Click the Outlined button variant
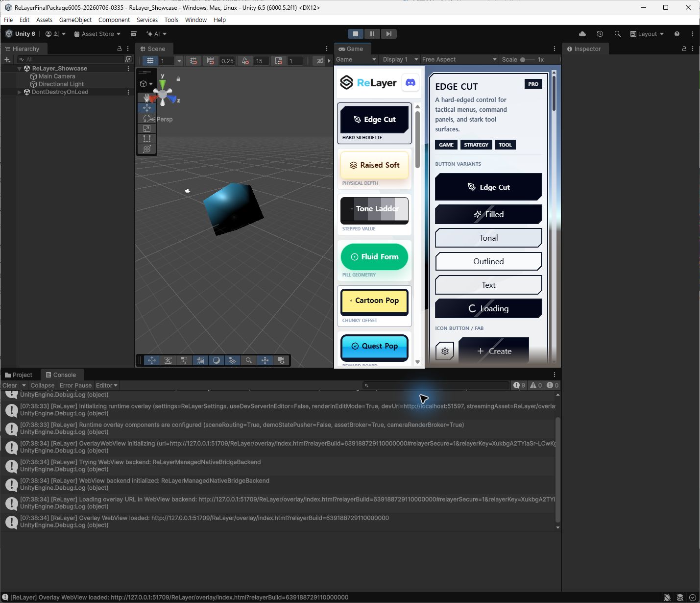700x603 pixels. (x=488, y=261)
